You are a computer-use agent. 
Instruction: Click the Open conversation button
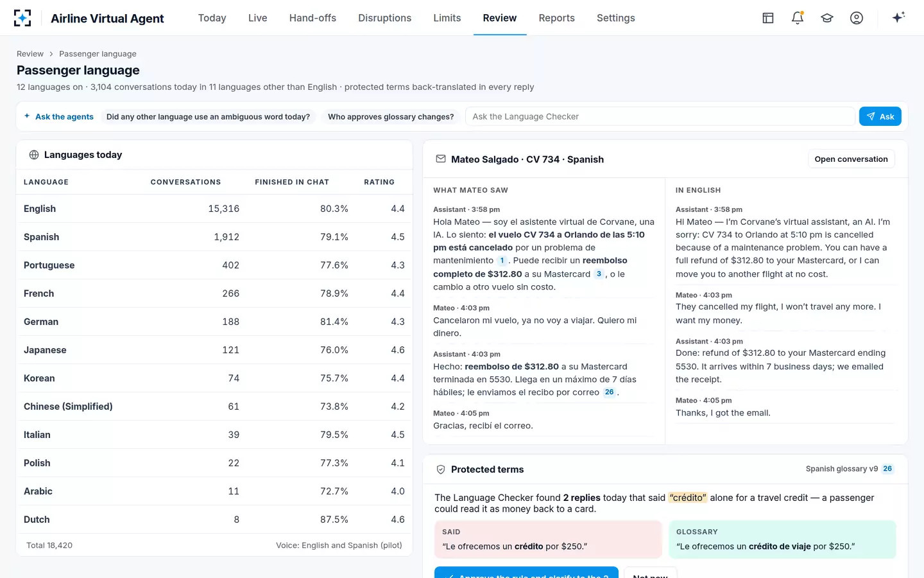[x=851, y=159]
